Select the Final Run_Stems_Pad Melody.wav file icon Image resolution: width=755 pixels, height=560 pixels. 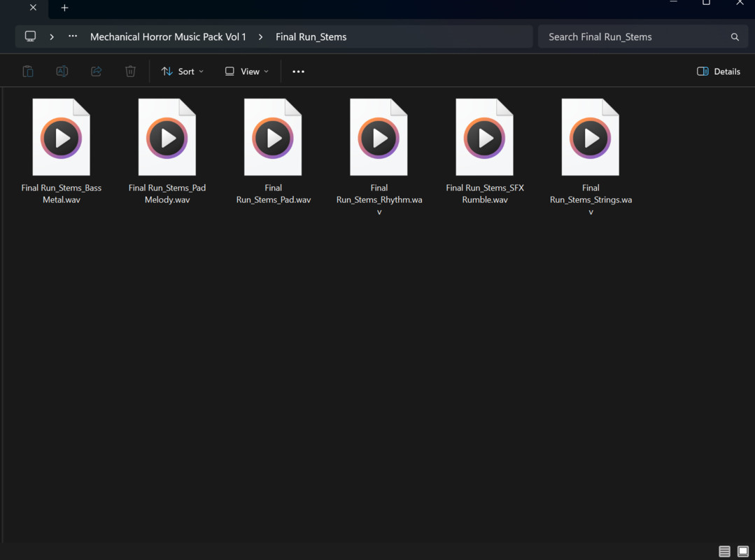167,137
